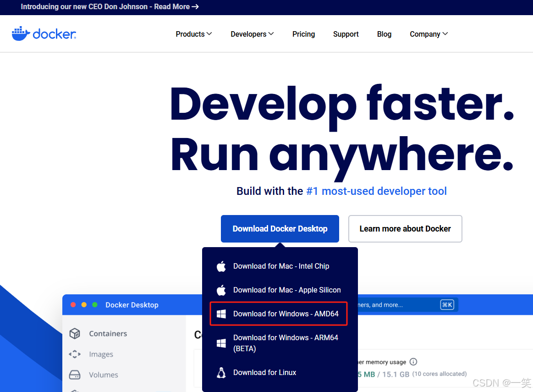Click the Windows icon beside ARM64 (BETA)
This screenshot has width=533, height=392.
click(221, 343)
